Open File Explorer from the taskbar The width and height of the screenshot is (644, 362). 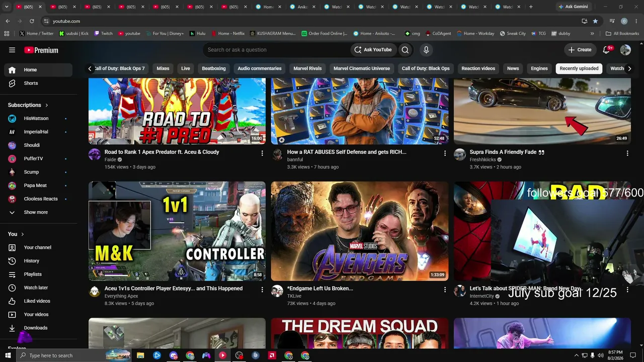tap(140, 355)
